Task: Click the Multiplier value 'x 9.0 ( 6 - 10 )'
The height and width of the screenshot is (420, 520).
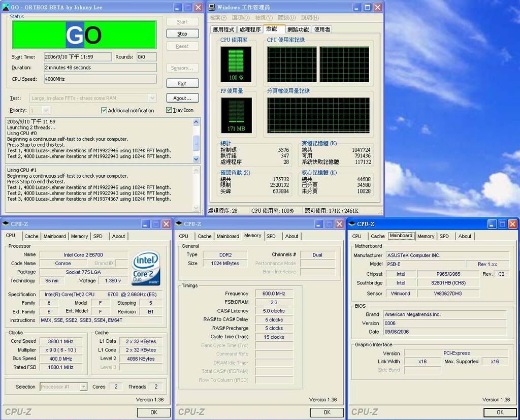Action: [61, 350]
